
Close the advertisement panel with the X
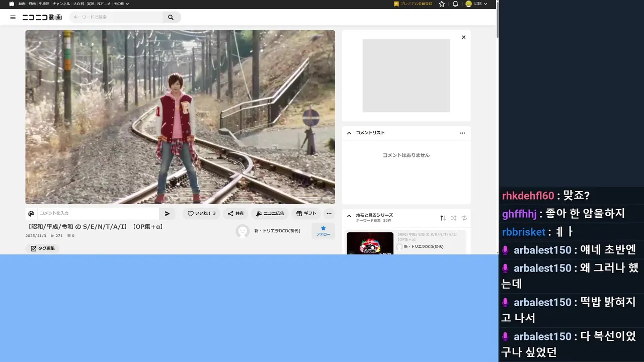tap(463, 37)
